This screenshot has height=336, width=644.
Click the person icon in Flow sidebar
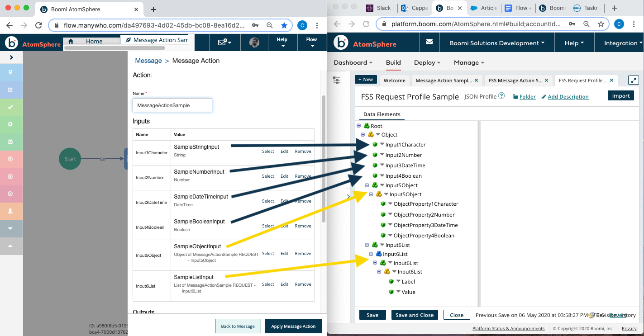[10, 211]
